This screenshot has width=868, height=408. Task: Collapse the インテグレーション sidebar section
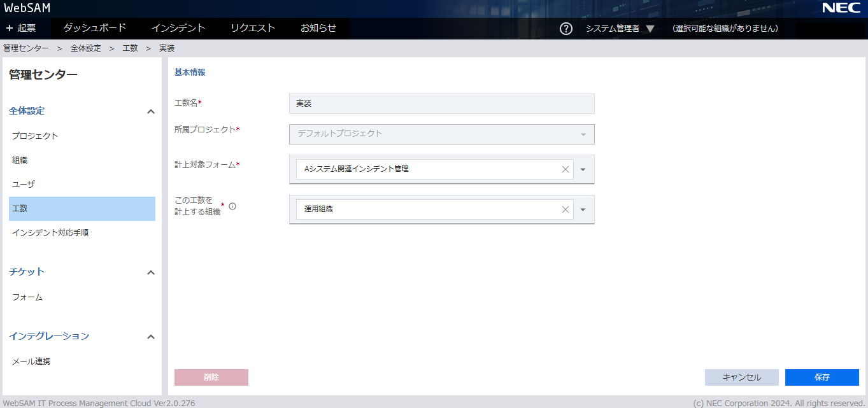tap(151, 337)
